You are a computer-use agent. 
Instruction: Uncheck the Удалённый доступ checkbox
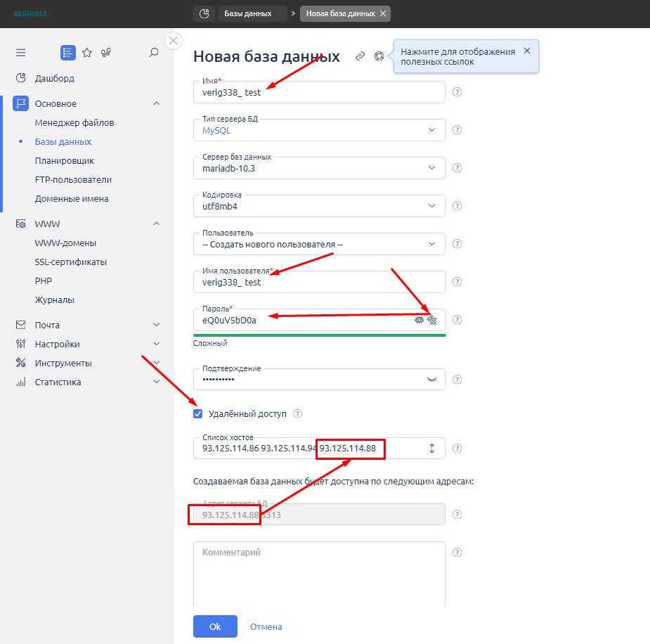pyautogui.click(x=198, y=414)
